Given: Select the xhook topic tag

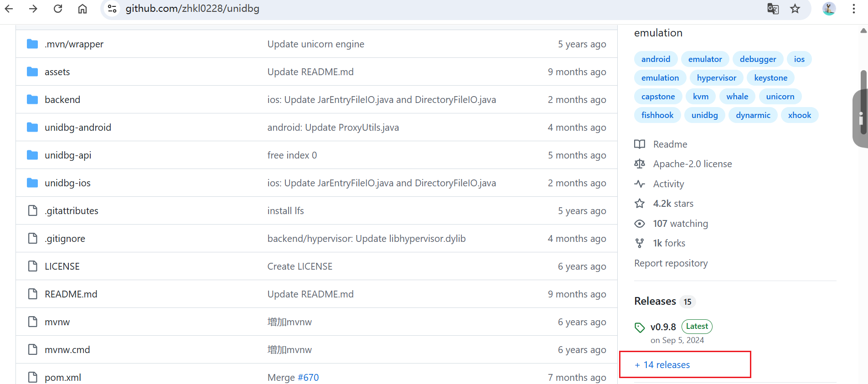Looking at the screenshot, I should 800,115.
